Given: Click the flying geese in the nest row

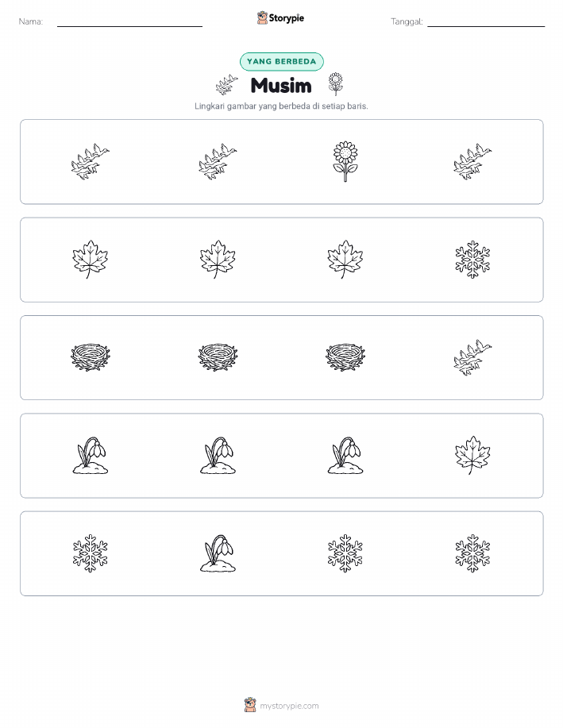Looking at the screenshot, I should coord(472,357).
